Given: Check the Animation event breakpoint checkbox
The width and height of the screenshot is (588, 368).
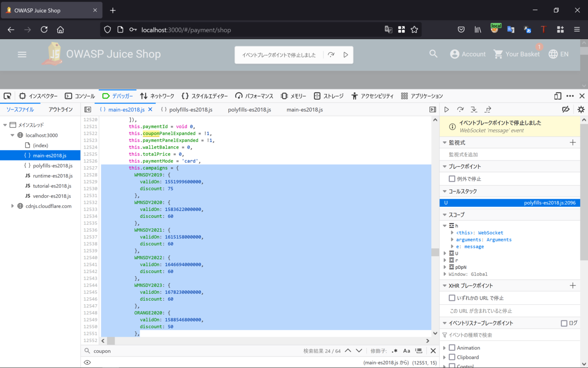Looking at the screenshot, I should 452,347.
